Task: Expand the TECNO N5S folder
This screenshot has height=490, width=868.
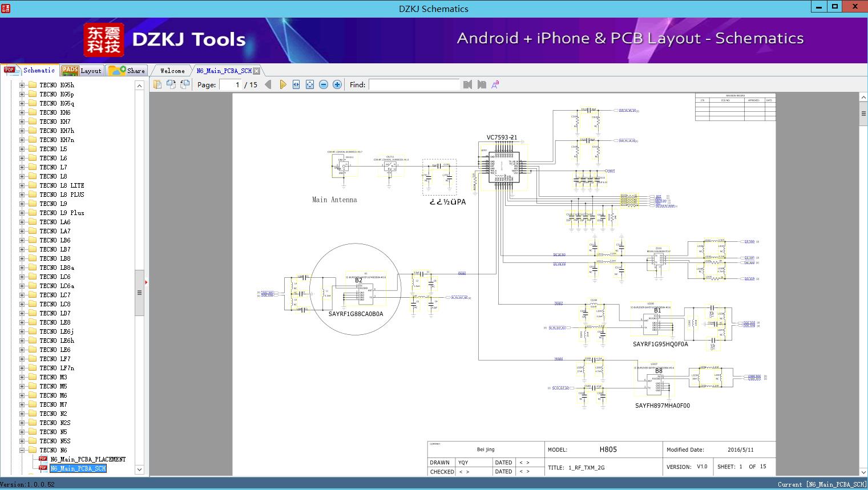Action: (x=22, y=441)
